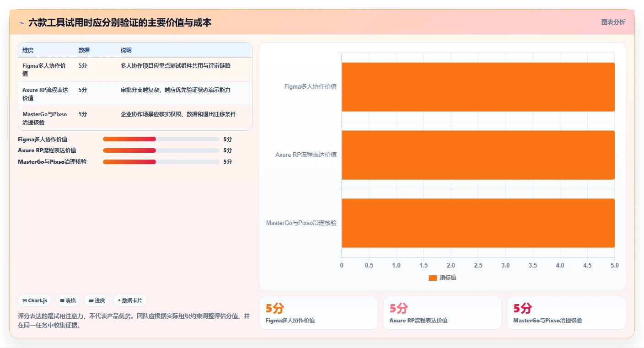
Task: Toggle the 指标值 legend swatch
Action: coord(433,278)
